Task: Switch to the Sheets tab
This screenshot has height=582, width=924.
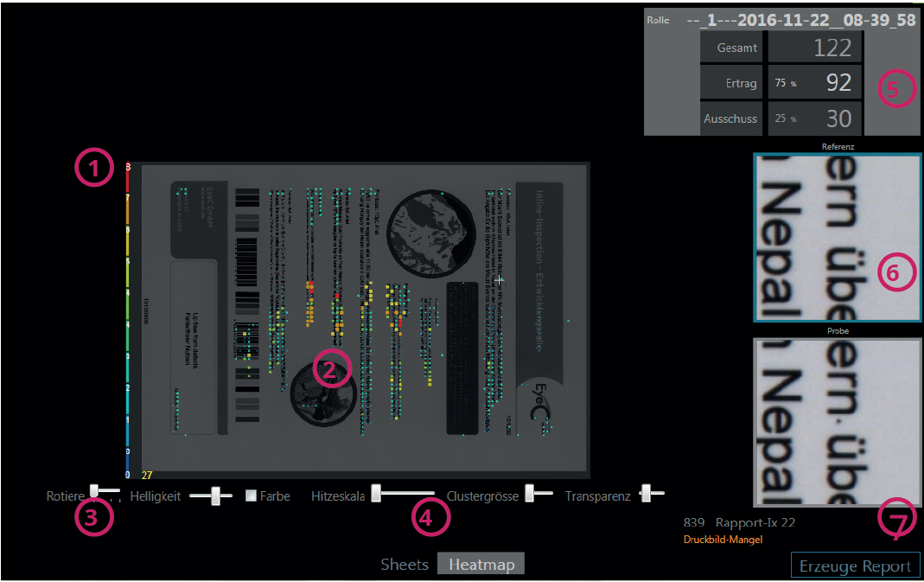Action: [405, 565]
